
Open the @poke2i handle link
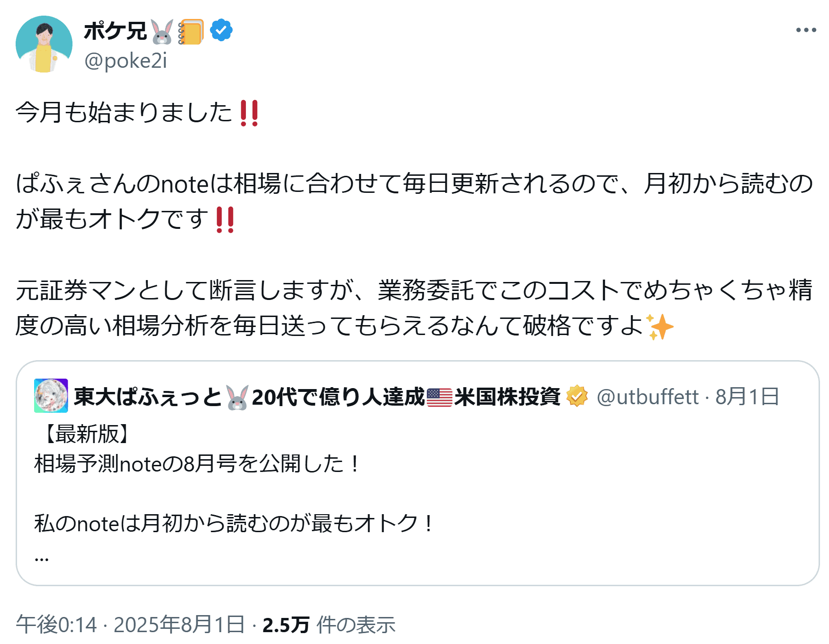pyautogui.click(x=126, y=61)
